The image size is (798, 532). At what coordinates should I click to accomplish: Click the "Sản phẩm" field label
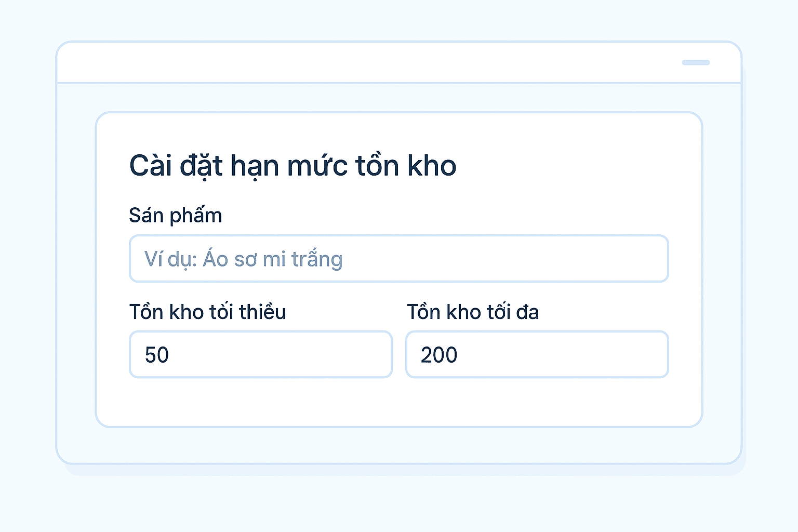coord(176,215)
